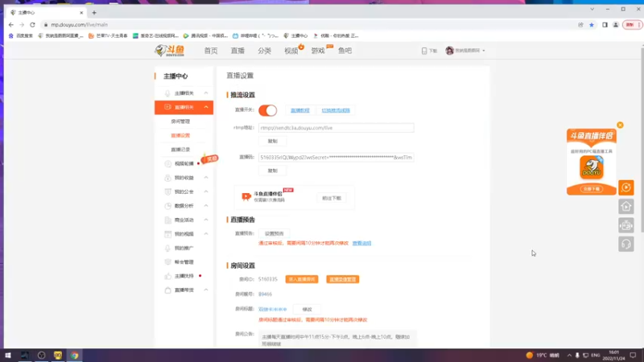Click the Chrome icon in the taskbar

point(74,356)
